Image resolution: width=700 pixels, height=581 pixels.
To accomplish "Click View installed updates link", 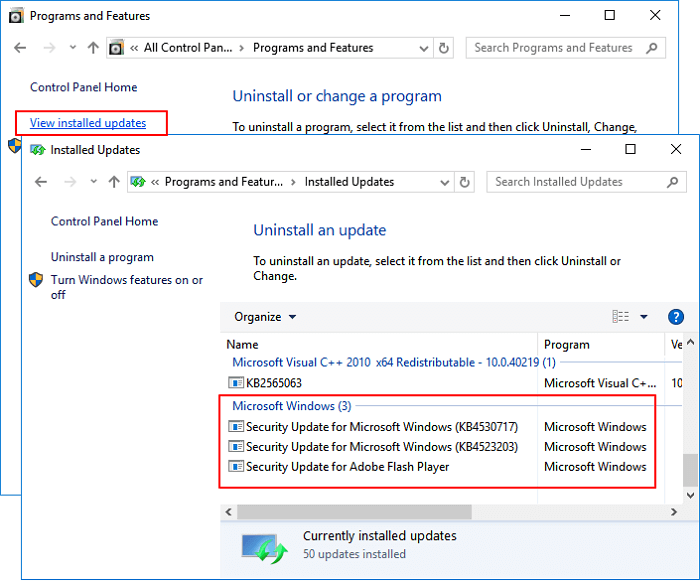I will point(88,123).
